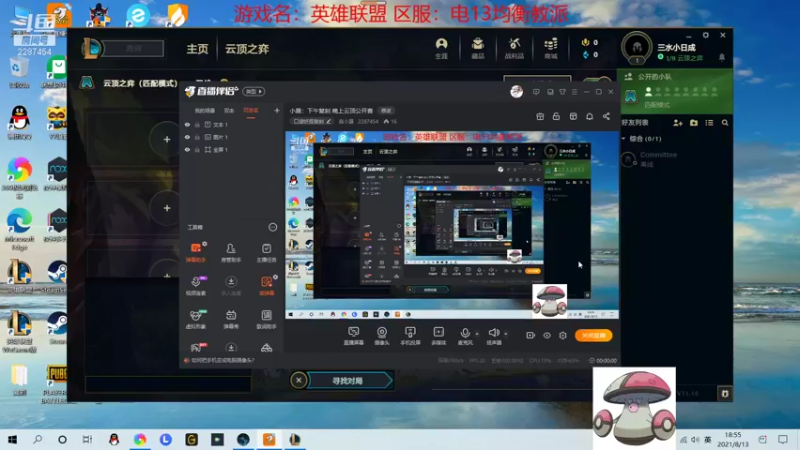Click the padlock icon in stream header

pyautogui.click(x=556, y=116)
